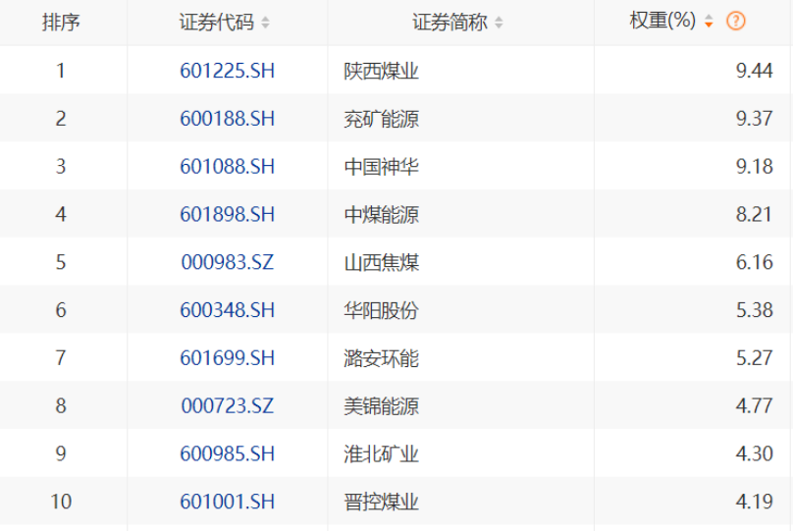793x532 pixels.
Task: Click rank number 5 in 山西焦煤 row
Action: (61, 262)
